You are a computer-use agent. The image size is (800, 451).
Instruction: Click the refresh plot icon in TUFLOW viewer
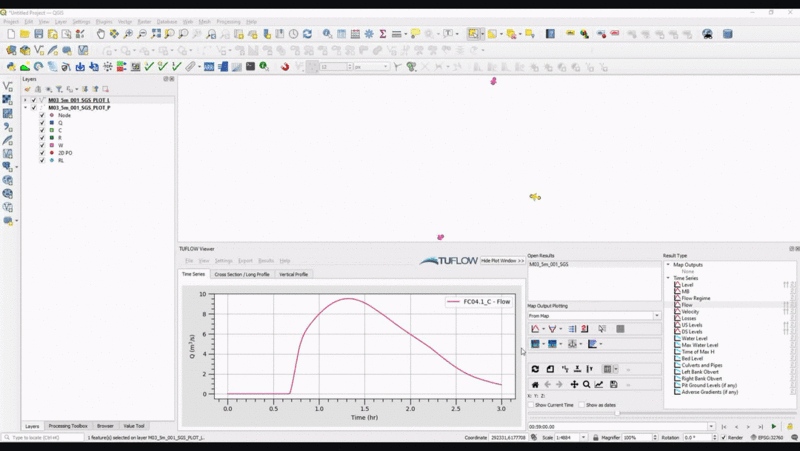tap(536, 369)
